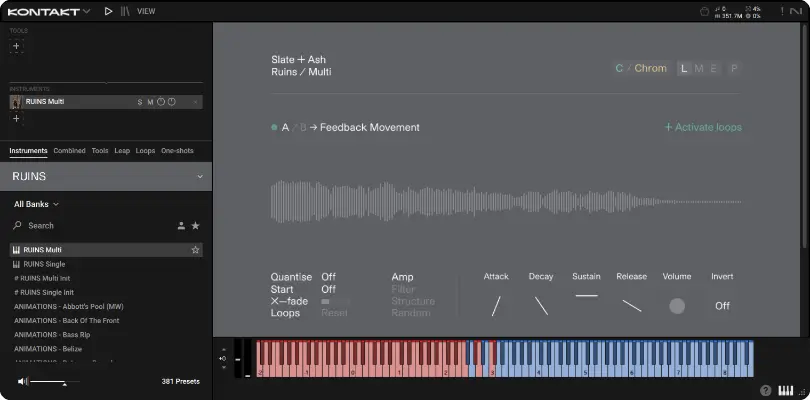Select the Structure section
The height and width of the screenshot is (400, 810).
click(413, 301)
